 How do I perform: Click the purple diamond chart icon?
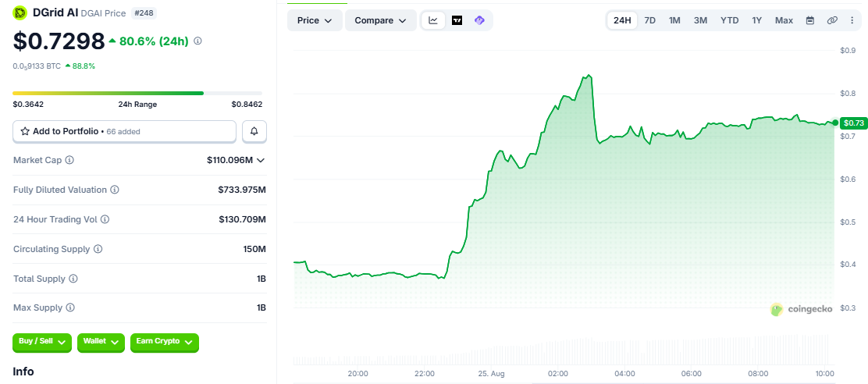tap(479, 20)
